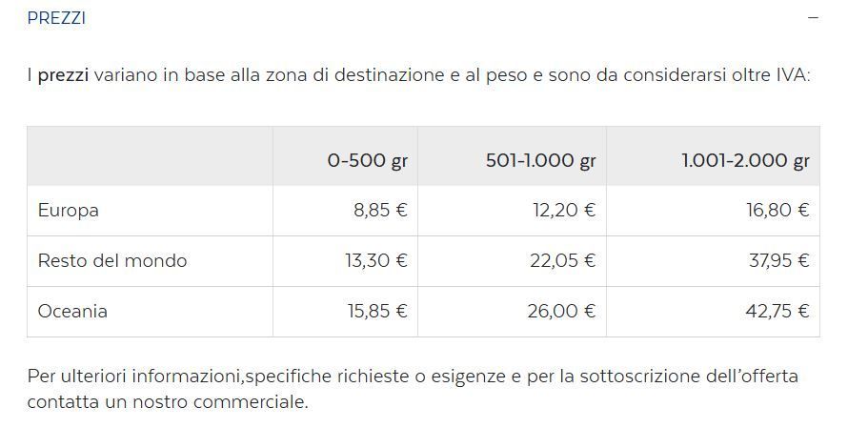Click the 15,85 € price cell
Screen dimensions: 868x428
point(375,311)
